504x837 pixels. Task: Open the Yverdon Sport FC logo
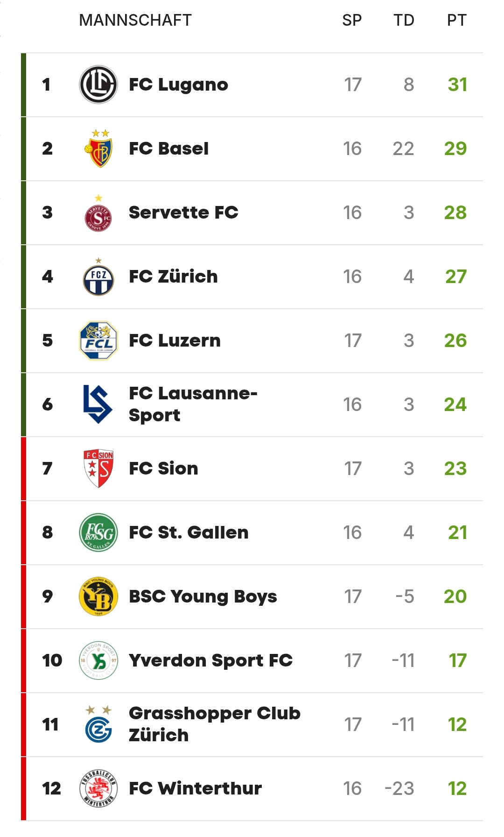(x=98, y=660)
